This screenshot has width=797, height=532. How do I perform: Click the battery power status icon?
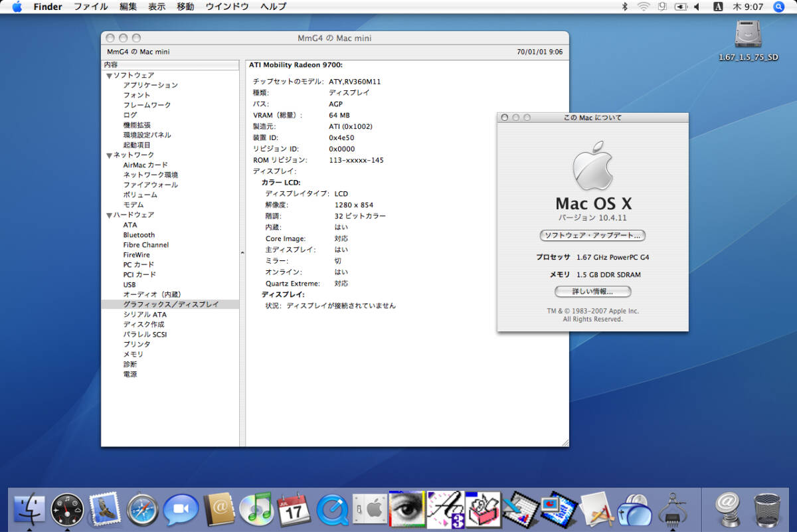681,7
